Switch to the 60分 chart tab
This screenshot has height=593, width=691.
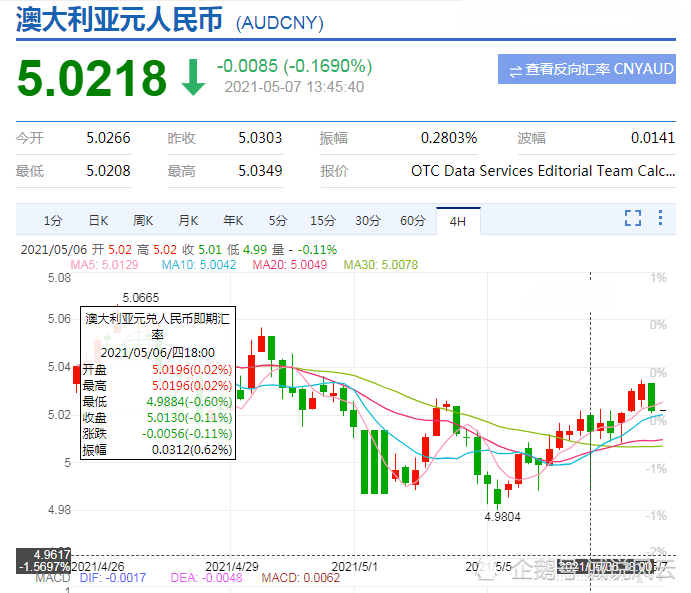click(413, 220)
